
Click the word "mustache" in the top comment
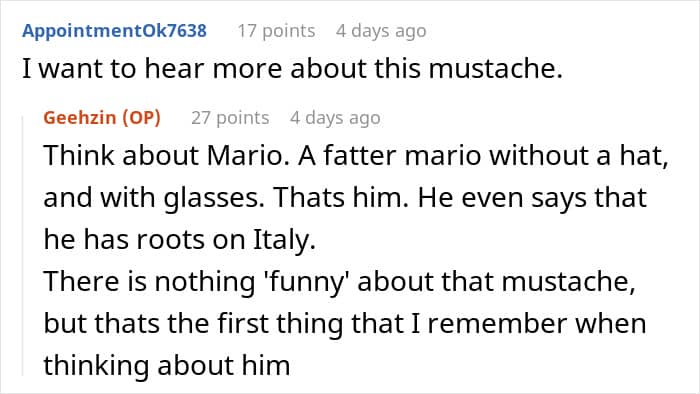click(x=491, y=69)
